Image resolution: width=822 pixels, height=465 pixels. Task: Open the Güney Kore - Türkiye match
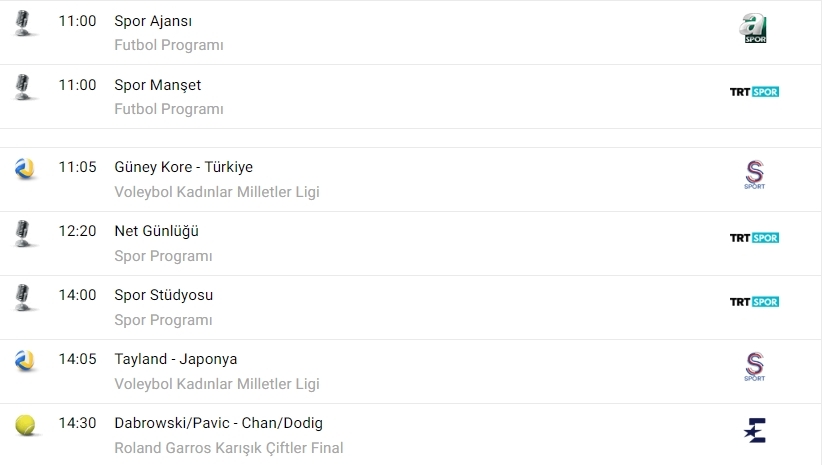coord(184,167)
